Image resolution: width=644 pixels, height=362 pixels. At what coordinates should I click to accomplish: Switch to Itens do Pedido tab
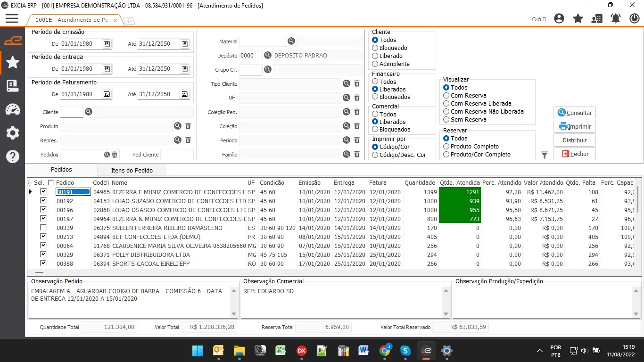coord(132,170)
